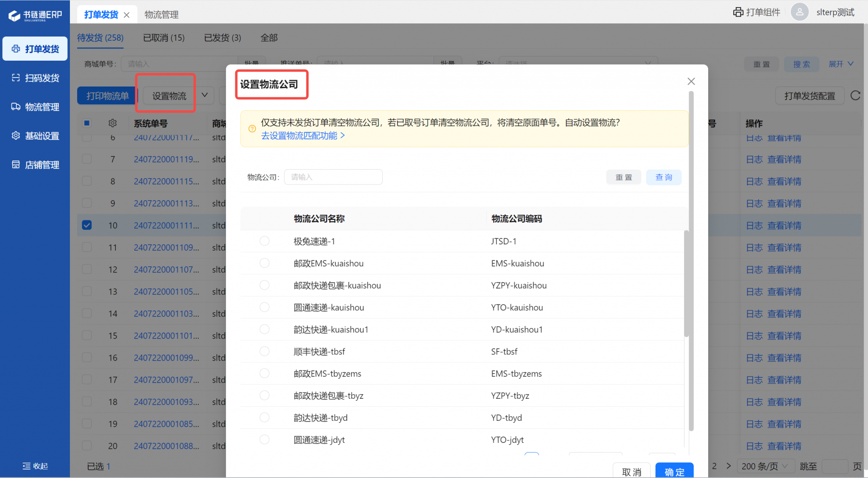Click the 商城单号 input field
The image size is (868, 478).
click(x=179, y=64)
